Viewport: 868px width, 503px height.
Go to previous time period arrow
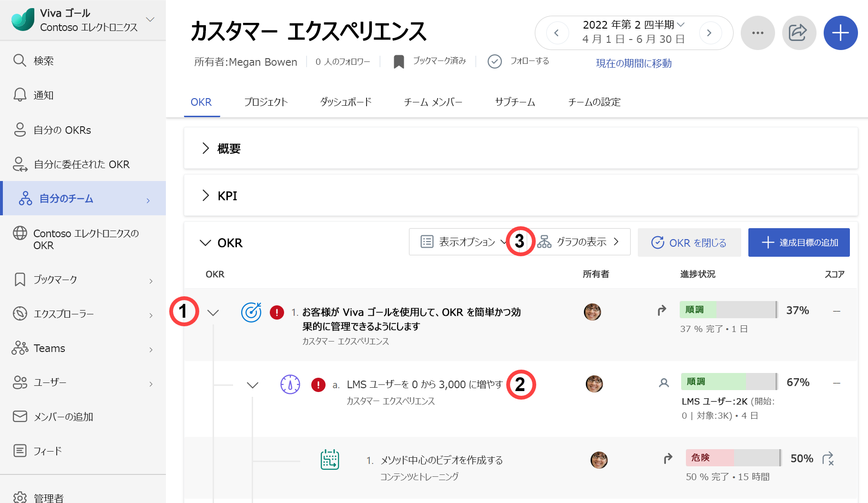coord(557,33)
